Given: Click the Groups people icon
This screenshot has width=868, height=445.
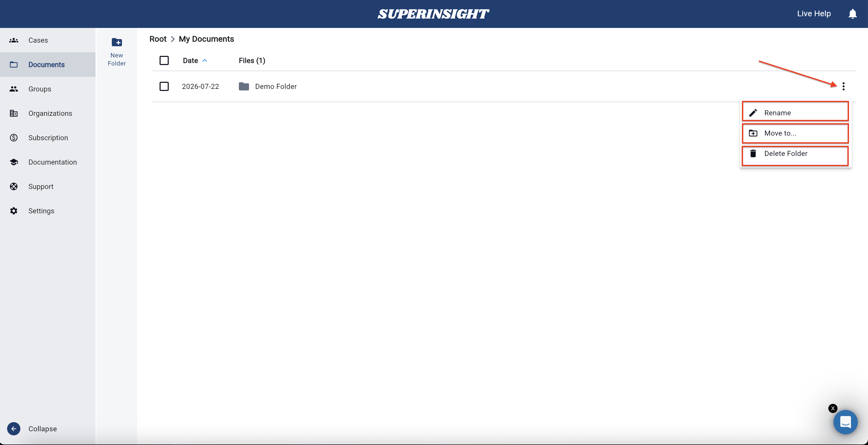Looking at the screenshot, I should pos(14,89).
